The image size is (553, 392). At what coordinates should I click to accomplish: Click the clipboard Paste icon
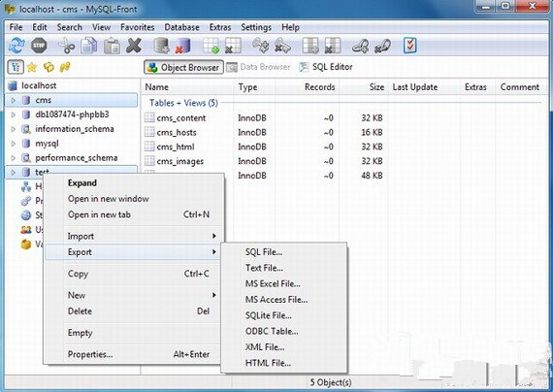tap(112, 46)
